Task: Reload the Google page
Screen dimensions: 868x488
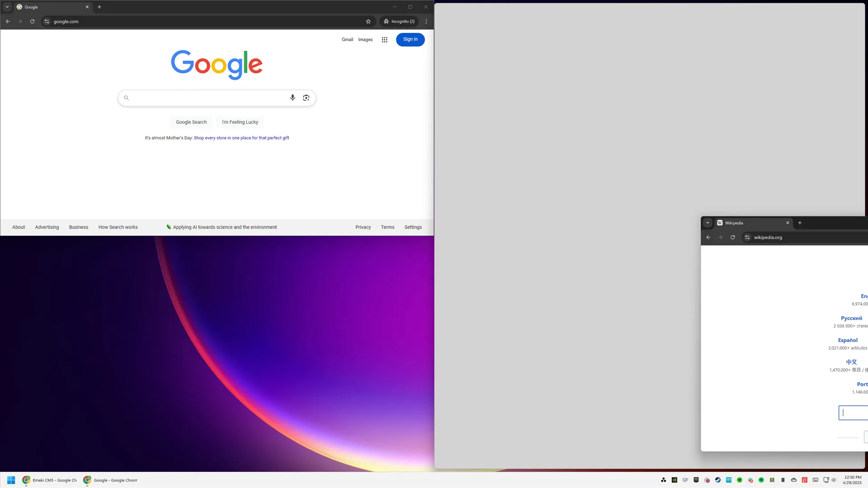Action: pyautogui.click(x=32, y=21)
